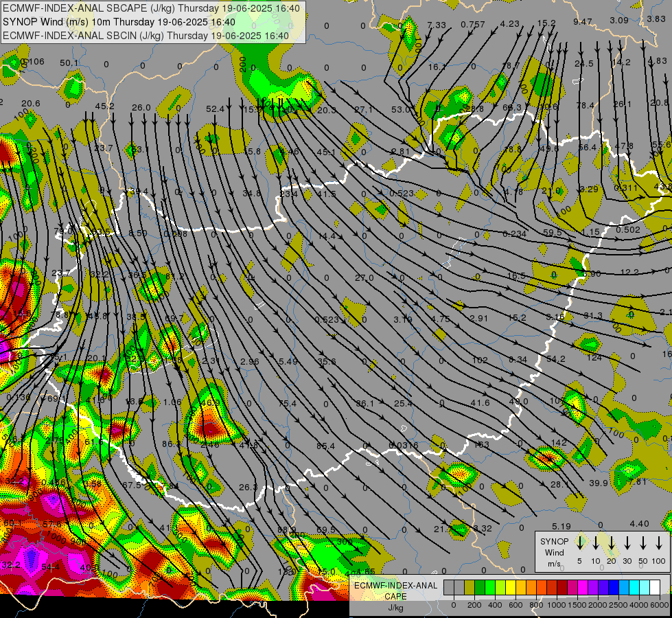
Task: Select the 20 m/s wind arrow symbol
Action: click(x=612, y=542)
